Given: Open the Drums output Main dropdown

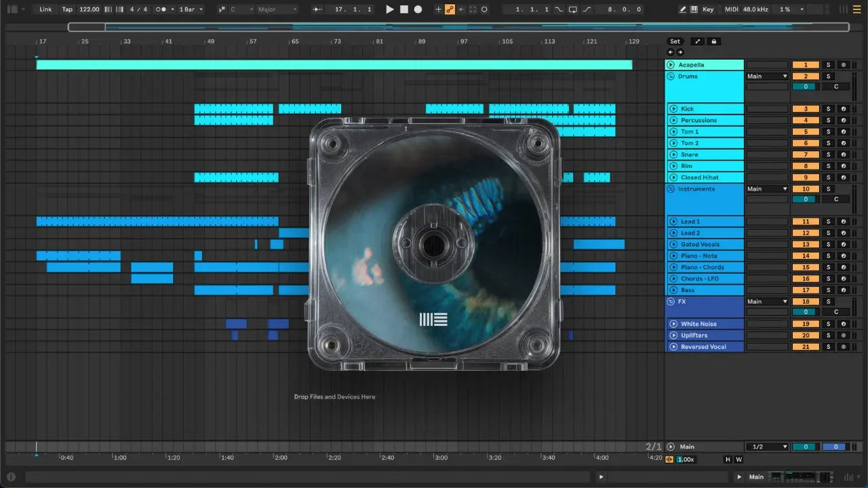Looking at the screenshot, I should pyautogui.click(x=767, y=77).
